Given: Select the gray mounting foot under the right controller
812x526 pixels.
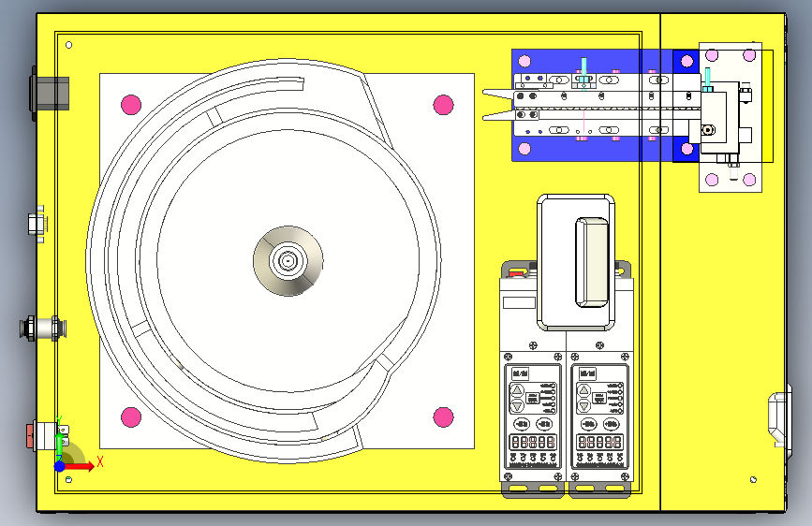Looking at the screenshot, I should (599, 489).
